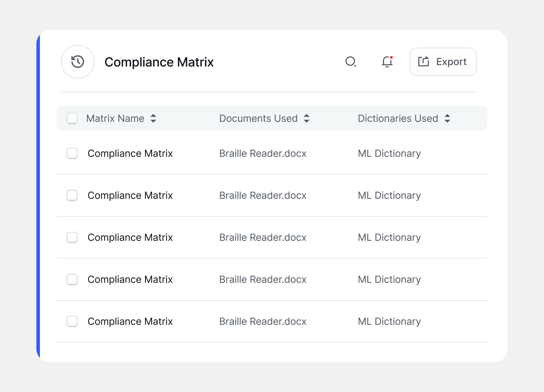
Task: Click the Export button
Action: point(443,62)
